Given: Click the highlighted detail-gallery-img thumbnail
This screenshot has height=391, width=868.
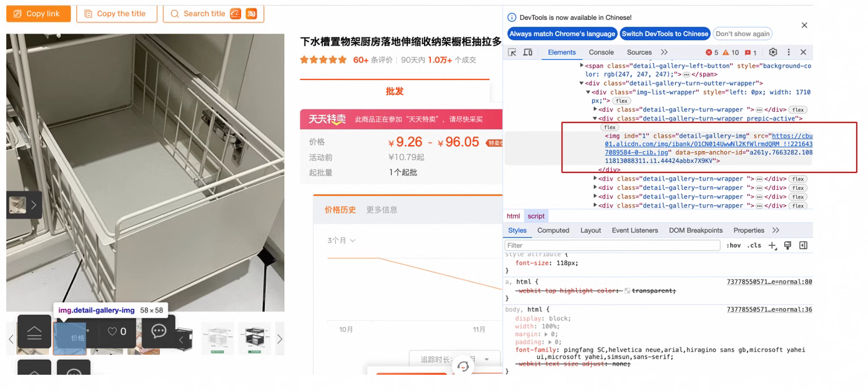Looking at the screenshot, I should 69,339.
